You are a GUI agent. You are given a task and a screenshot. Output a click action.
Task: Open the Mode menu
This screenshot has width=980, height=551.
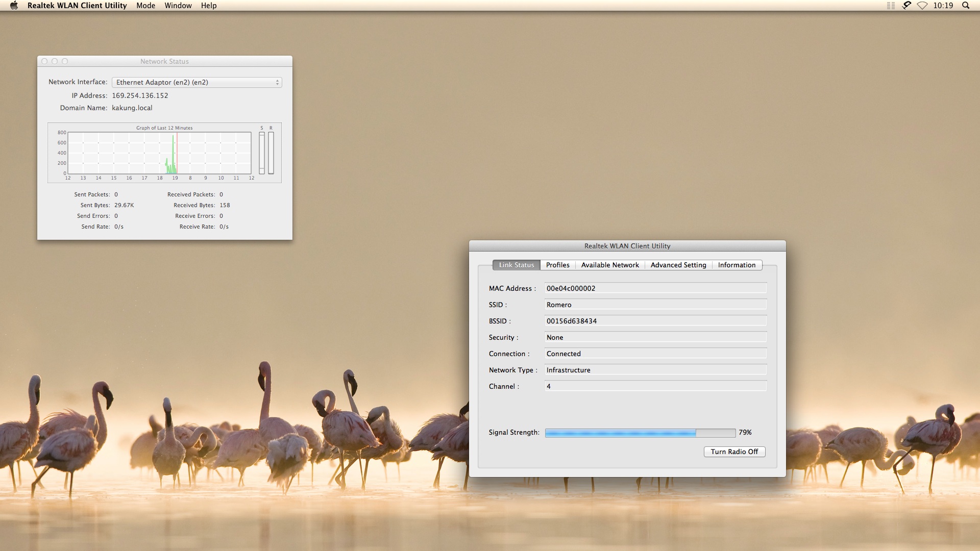pos(145,6)
